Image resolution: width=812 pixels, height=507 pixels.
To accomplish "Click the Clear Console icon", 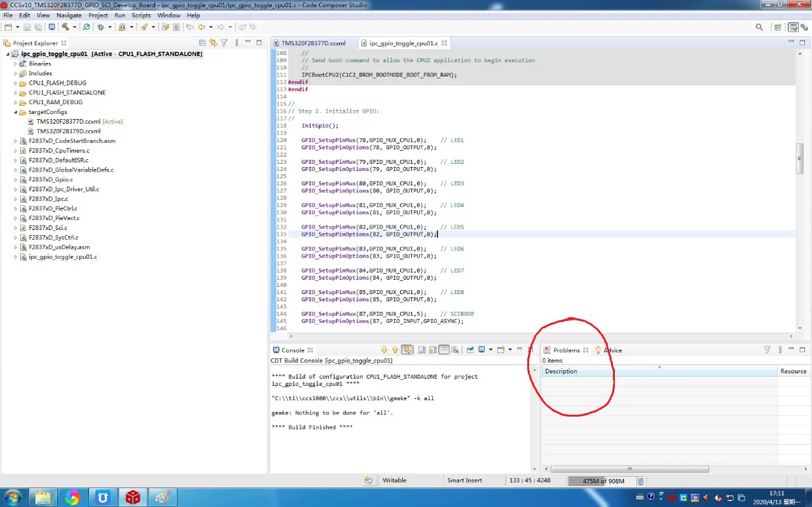I will [455, 350].
